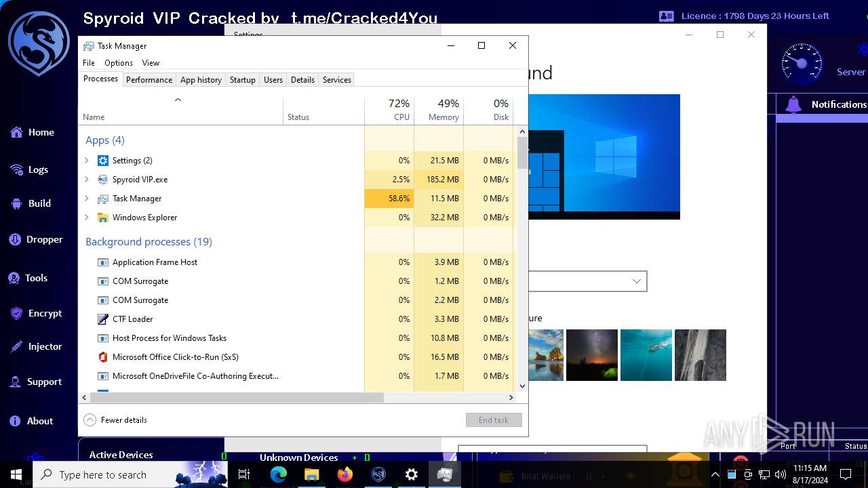Show hidden system tray icons
The width and height of the screenshot is (868, 488).
715,474
